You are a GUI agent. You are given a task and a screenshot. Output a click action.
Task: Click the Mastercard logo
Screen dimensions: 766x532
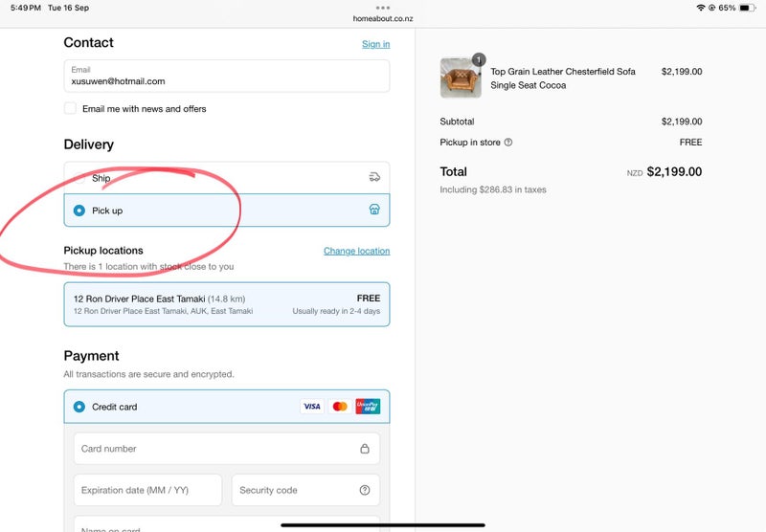tap(340, 407)
